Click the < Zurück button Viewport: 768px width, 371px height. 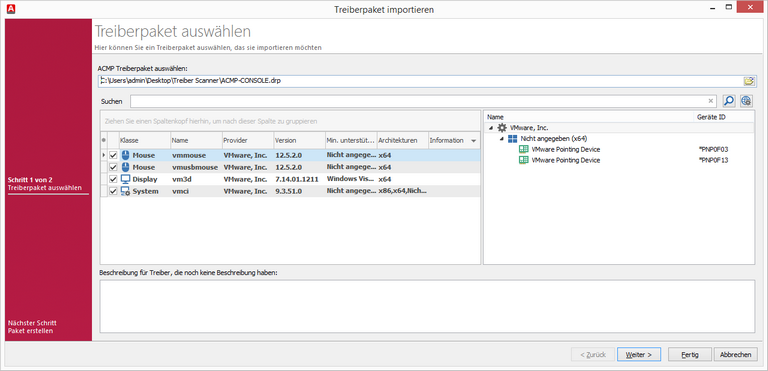pos(593,354)
